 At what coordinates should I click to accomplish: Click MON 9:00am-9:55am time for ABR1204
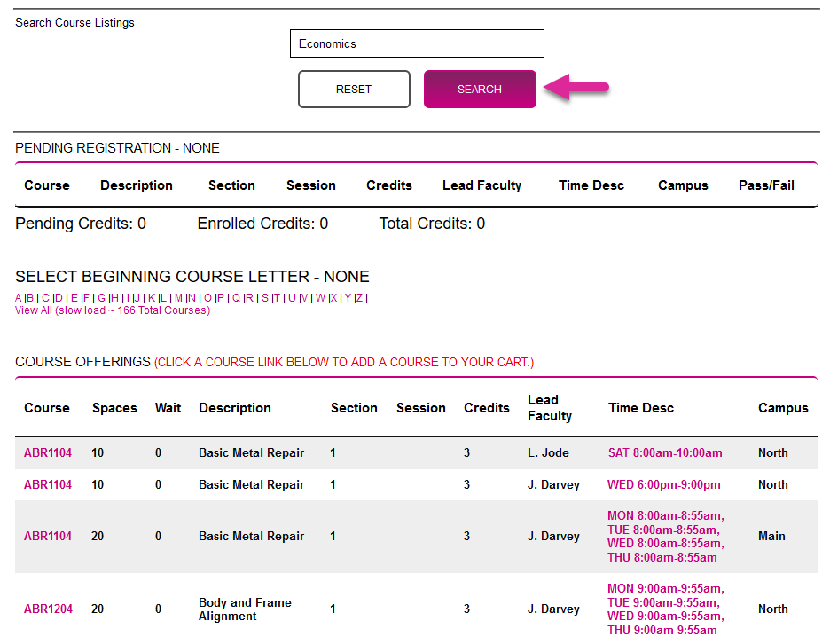point(666,588)
